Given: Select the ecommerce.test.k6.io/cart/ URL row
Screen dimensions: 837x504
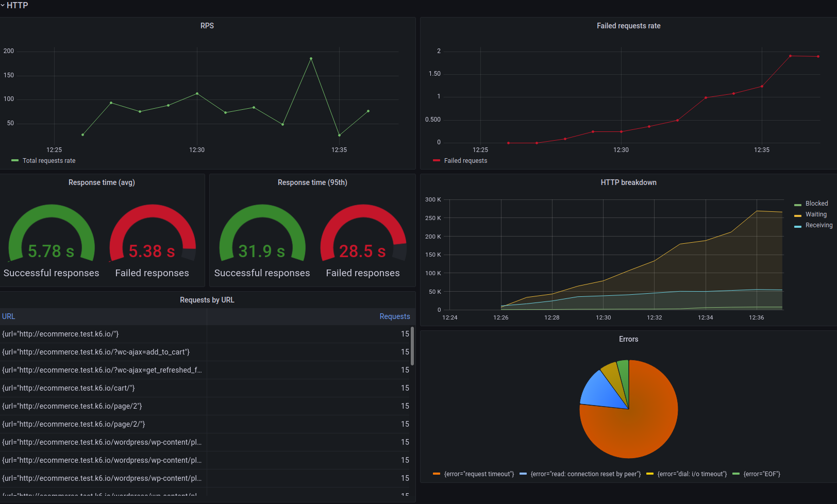Looking at the screenshot, I should pos(206,388).
